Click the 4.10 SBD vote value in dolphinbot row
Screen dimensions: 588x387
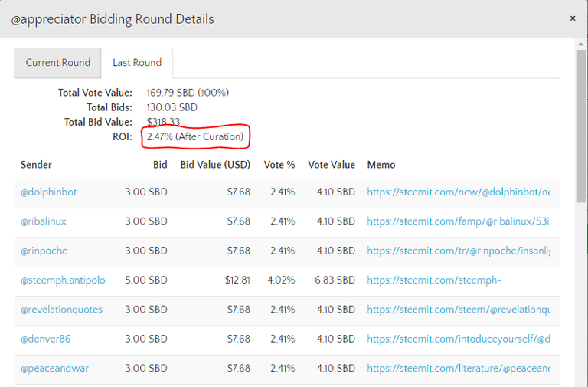click(336, 192)
